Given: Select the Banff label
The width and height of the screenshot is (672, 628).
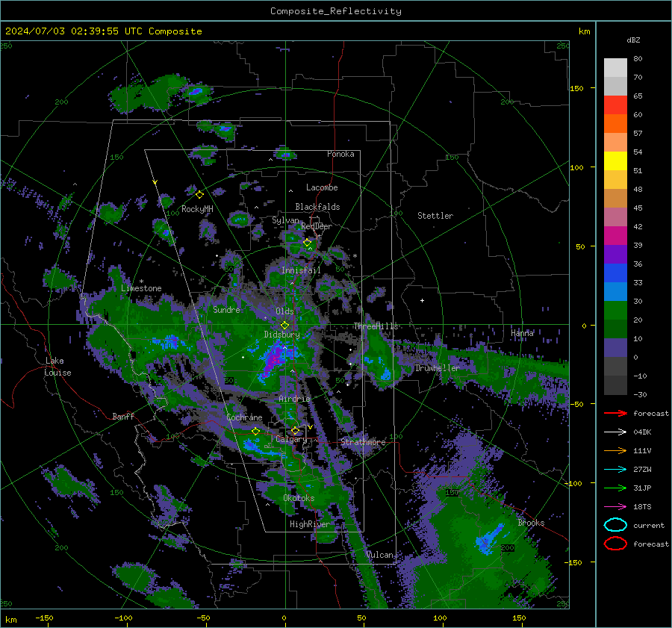Looking at the screenshot, I should pyautogui.click(x=123, y=416).
